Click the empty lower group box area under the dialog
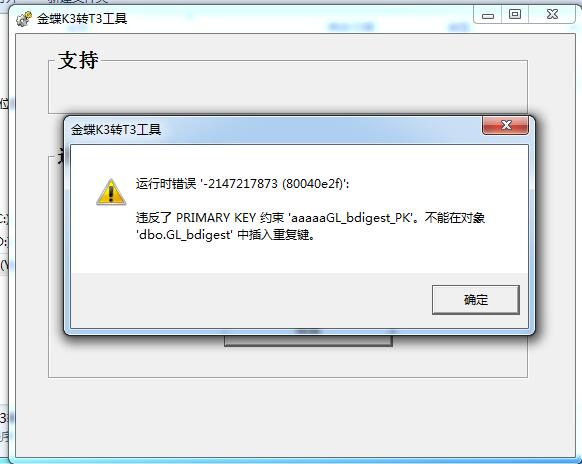Screen dimensions: 582x464 pos(288,362)
